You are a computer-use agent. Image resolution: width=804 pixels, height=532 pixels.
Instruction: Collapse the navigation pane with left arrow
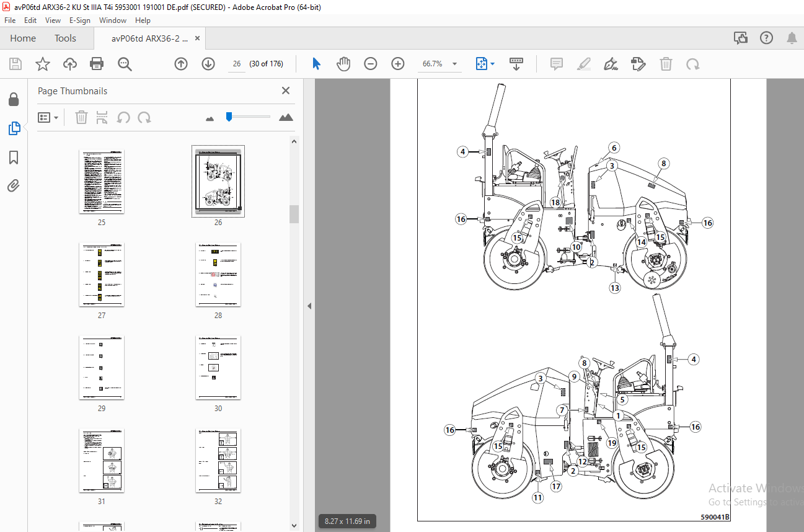pyautogui.click(x=309, y=306)
